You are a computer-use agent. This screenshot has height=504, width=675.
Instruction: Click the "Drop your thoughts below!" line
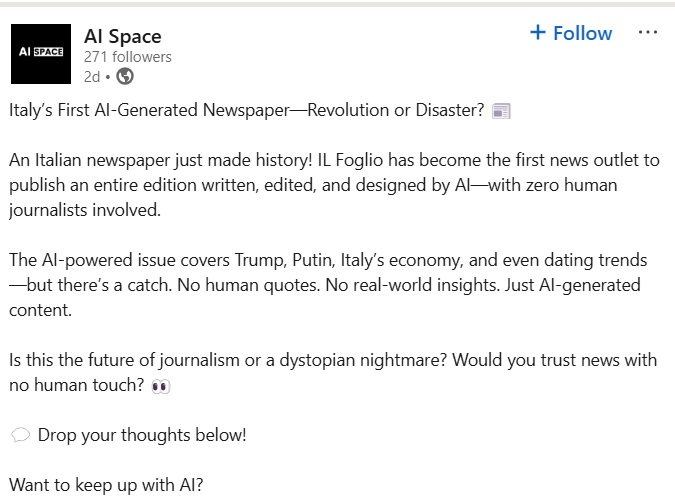[142, 435]
